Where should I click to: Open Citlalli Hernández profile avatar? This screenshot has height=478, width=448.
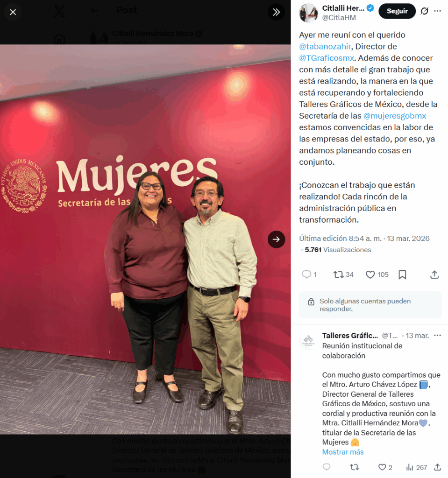coord(308,13)
